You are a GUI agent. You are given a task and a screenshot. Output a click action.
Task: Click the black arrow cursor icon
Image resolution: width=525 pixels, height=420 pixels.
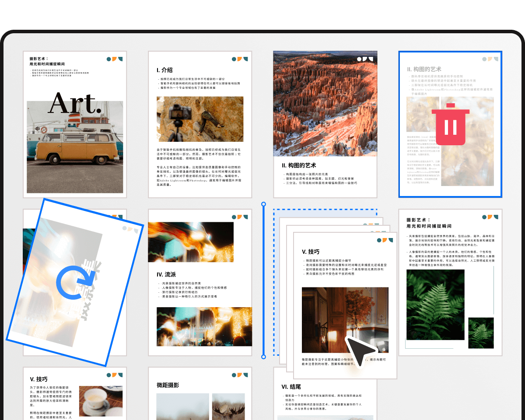pos(360,351)
